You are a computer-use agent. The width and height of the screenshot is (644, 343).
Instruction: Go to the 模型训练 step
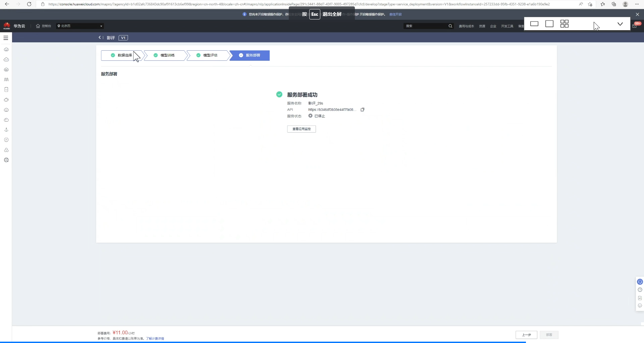[165, 55]
